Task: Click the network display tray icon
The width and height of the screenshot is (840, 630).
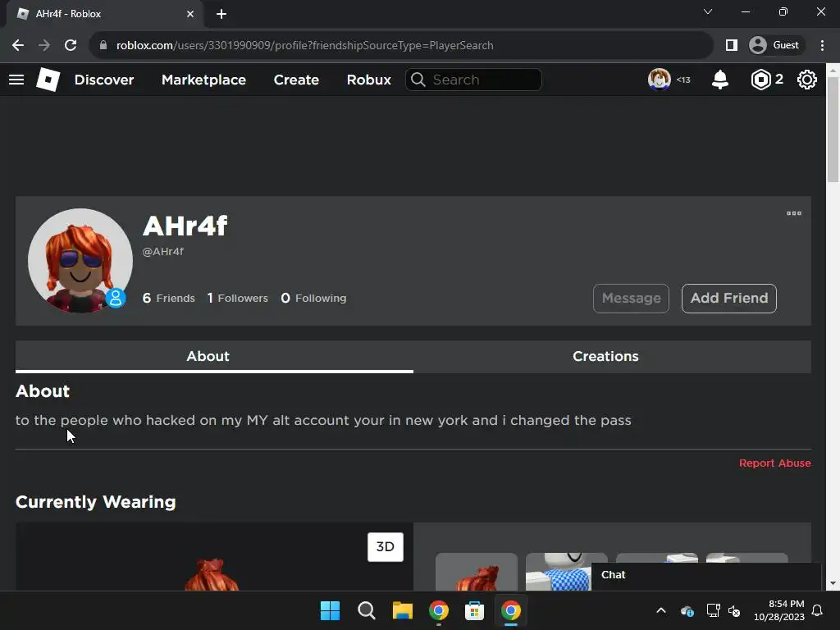Action: (x=713, y=610)
